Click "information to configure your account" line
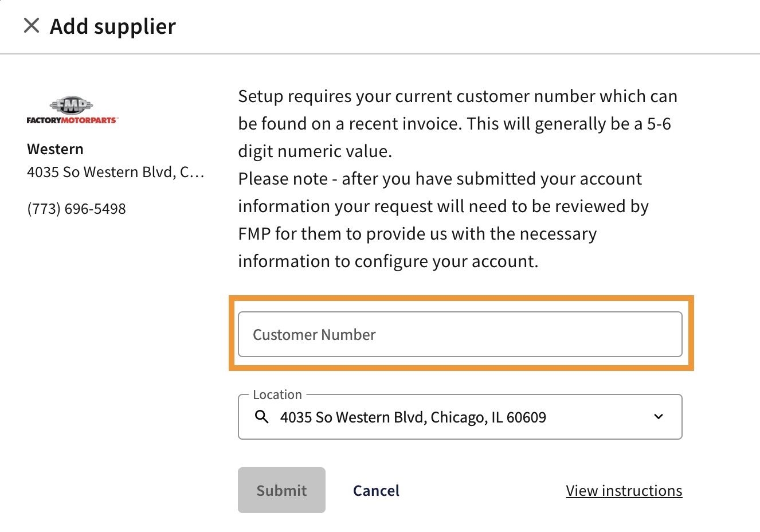The image size is (760, 532). click(x=388, y=261)
